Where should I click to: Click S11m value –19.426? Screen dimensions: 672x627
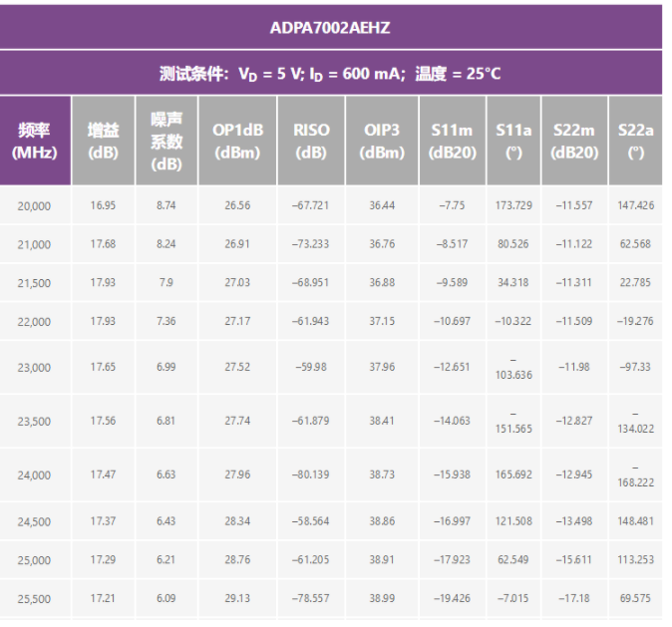(x=452, y=598)
